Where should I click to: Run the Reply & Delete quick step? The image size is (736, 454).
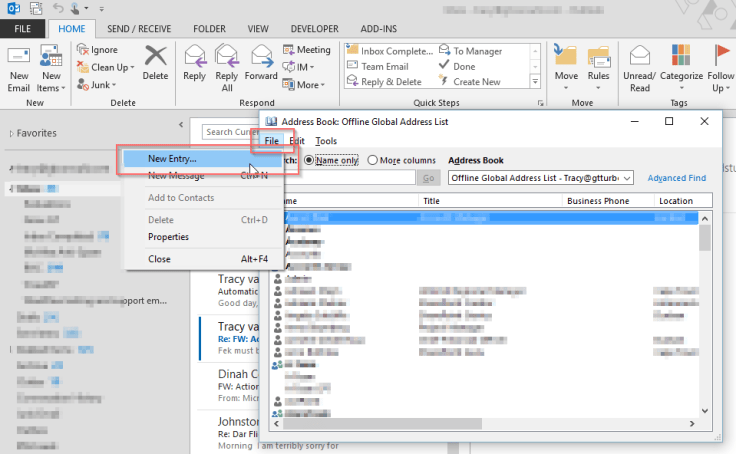point(384,81)
